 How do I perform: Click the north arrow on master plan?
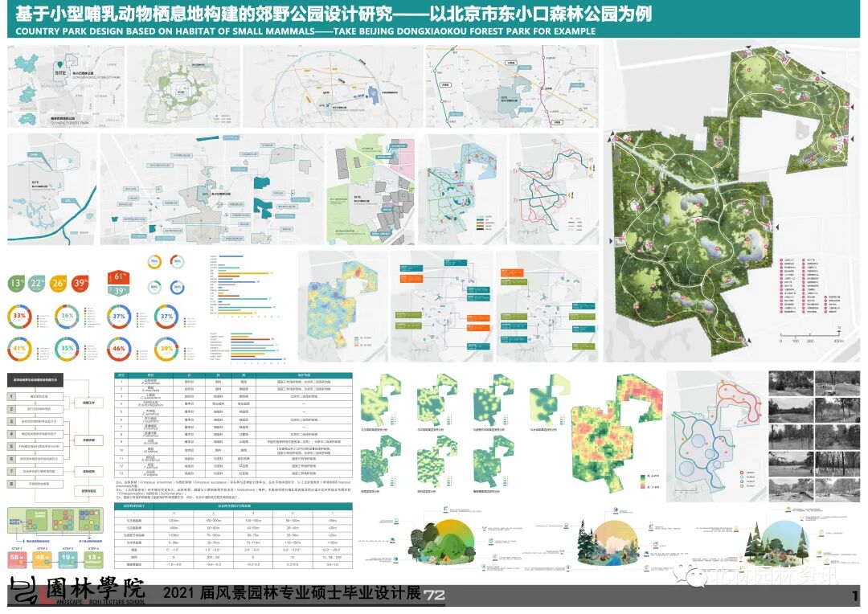[839, 330]
